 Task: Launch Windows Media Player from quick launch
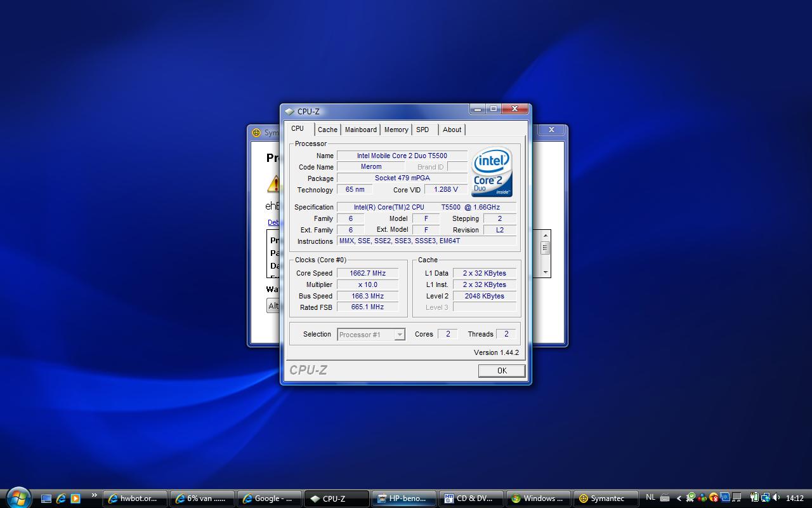tap(75, 498)
